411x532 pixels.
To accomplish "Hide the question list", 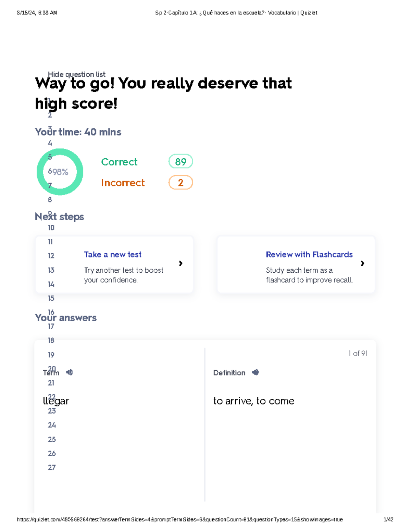I will [x=76, y=74].
